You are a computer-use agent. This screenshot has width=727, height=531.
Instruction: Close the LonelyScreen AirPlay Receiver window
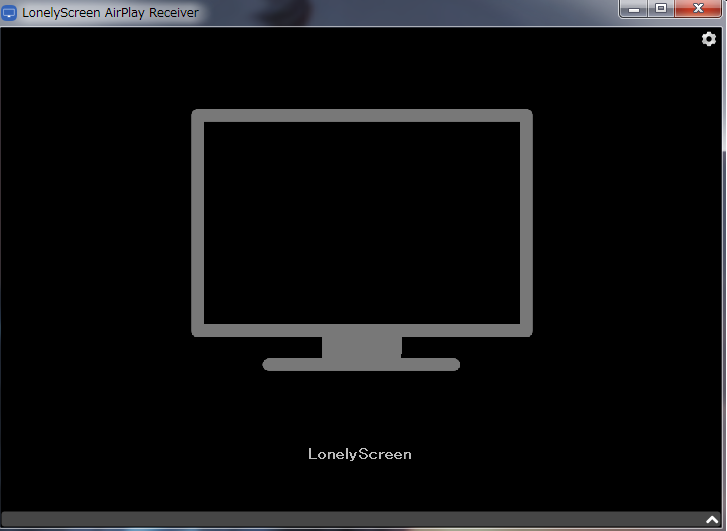[x=698, y=8]
